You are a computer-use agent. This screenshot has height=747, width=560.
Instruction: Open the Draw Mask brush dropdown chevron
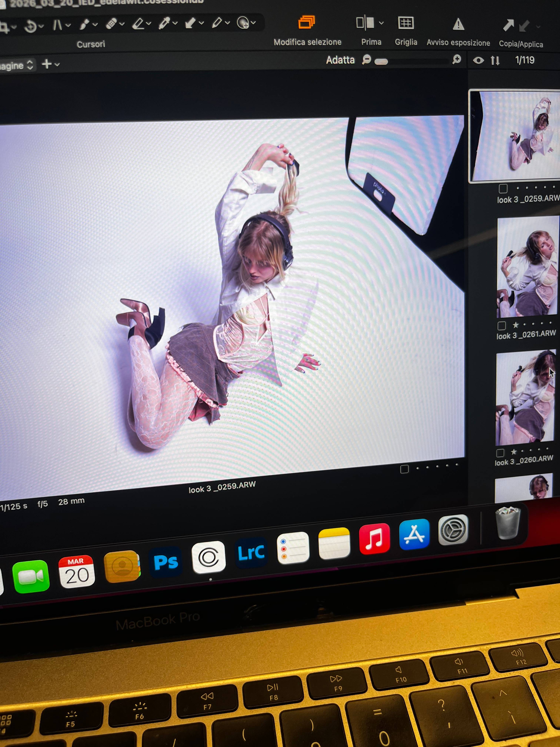coord(95,24)
